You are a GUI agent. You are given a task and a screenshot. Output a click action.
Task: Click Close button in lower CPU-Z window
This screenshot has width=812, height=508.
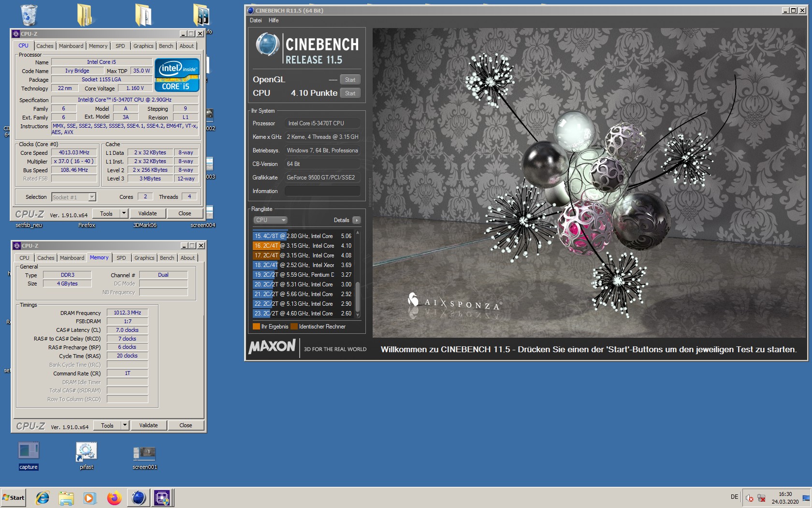click(x=186, y=425)
